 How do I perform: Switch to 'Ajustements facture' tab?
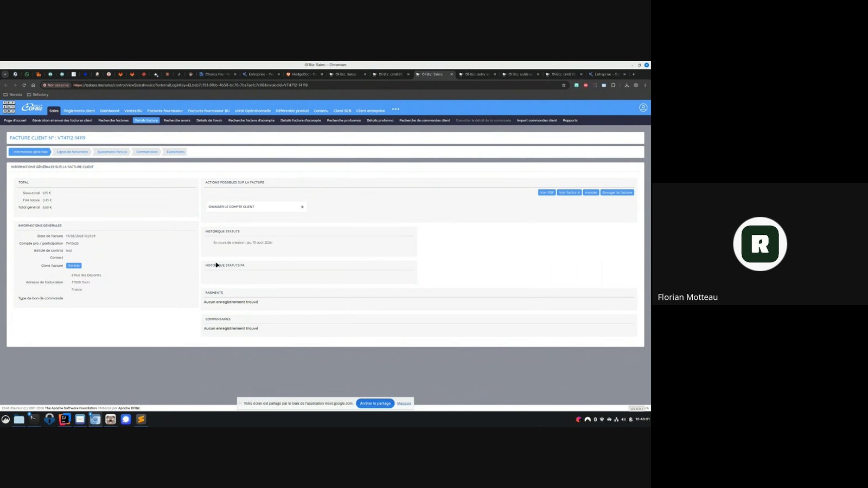pyautogui.click(x=112, y=152)
